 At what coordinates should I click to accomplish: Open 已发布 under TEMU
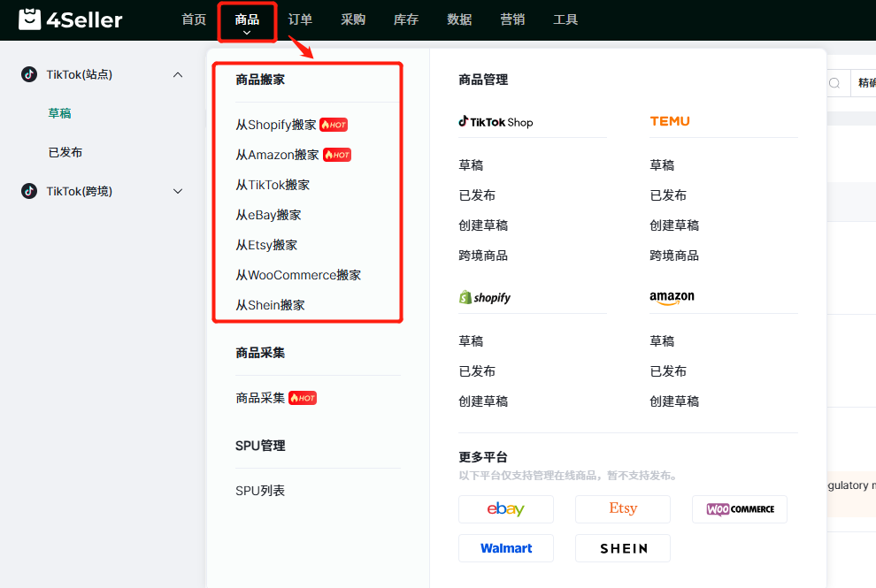click(x=668, y=195)
